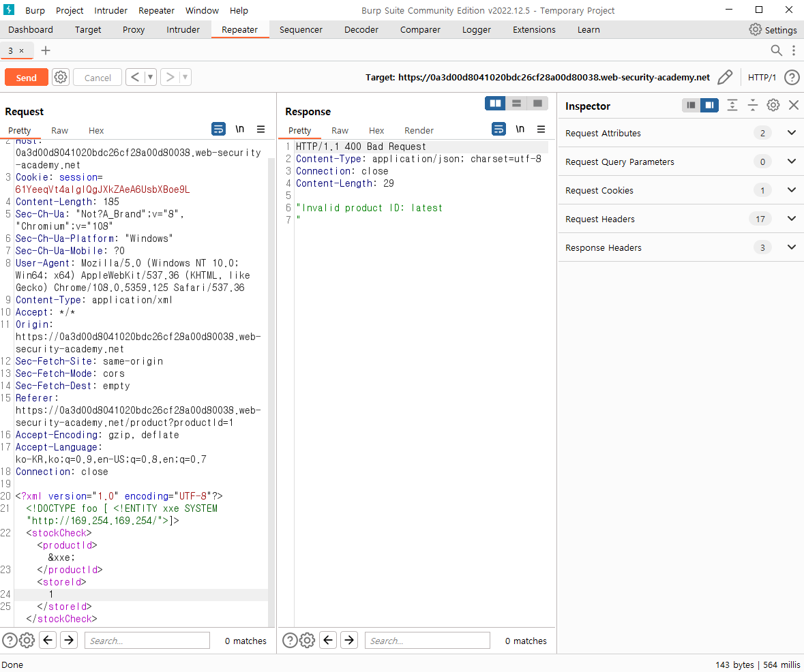Select the Raw view in Response panel

click(340, 131)
